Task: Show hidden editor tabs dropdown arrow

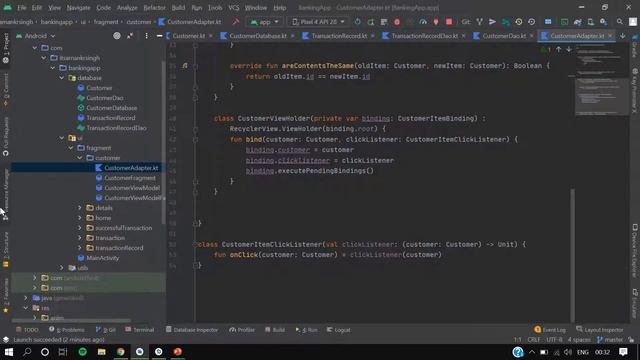Action: 622,36
